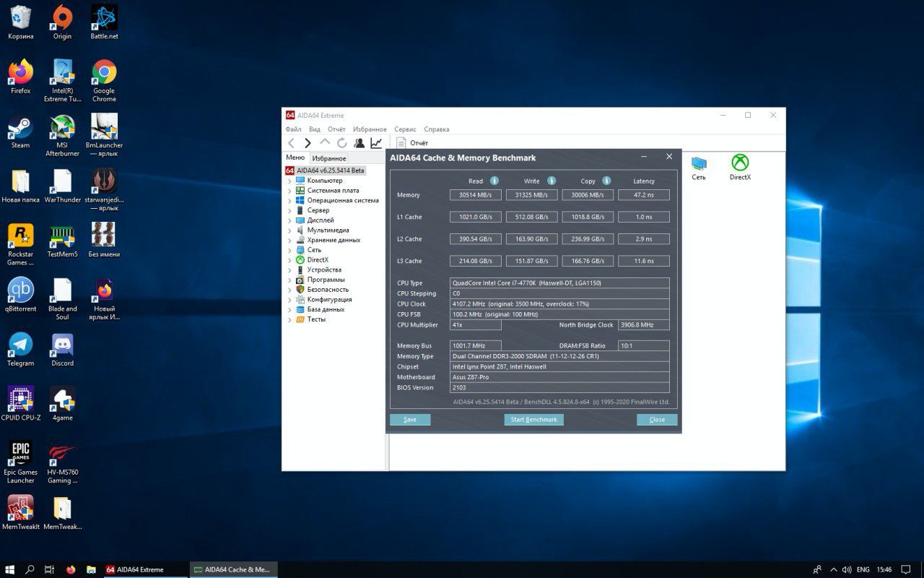Click the back arrow in AIDA64 toolbar

[x=291, y=143]
